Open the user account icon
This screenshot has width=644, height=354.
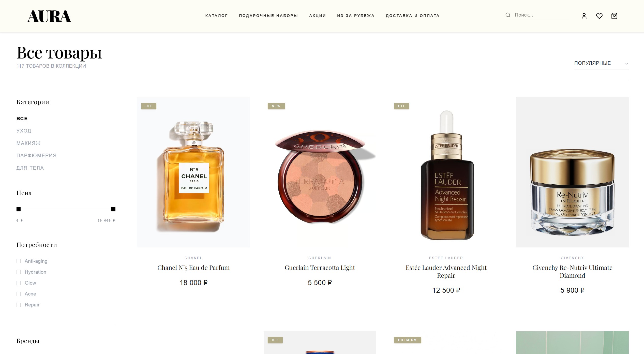coord(584,16)
